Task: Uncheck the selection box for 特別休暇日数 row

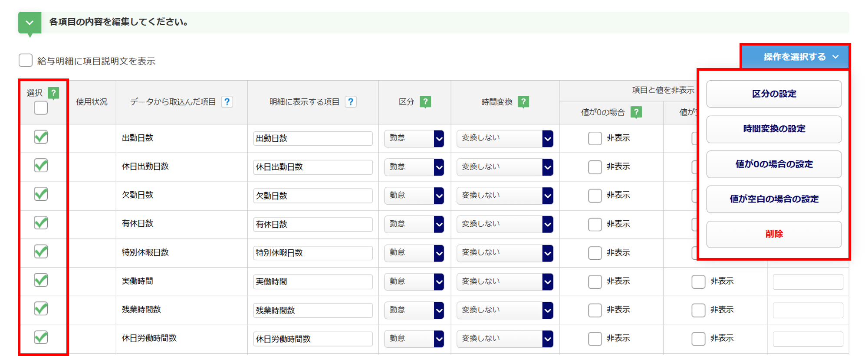Action: (41, 251)
